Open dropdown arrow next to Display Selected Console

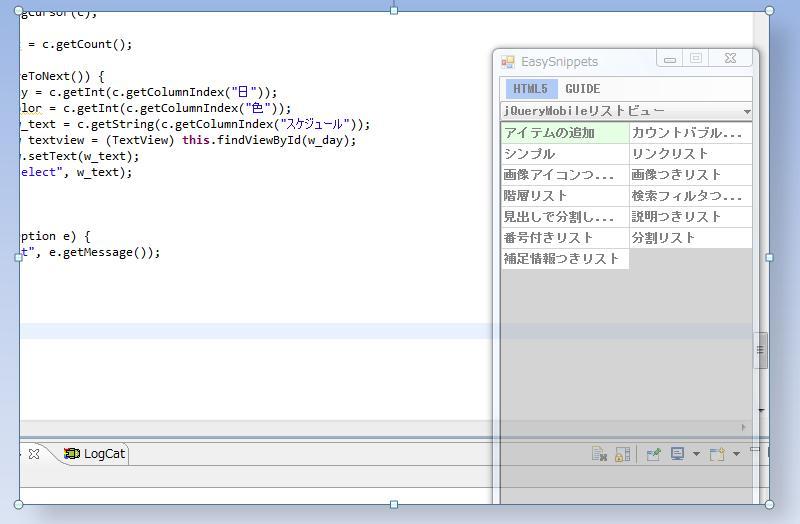[x=696, y=454]
